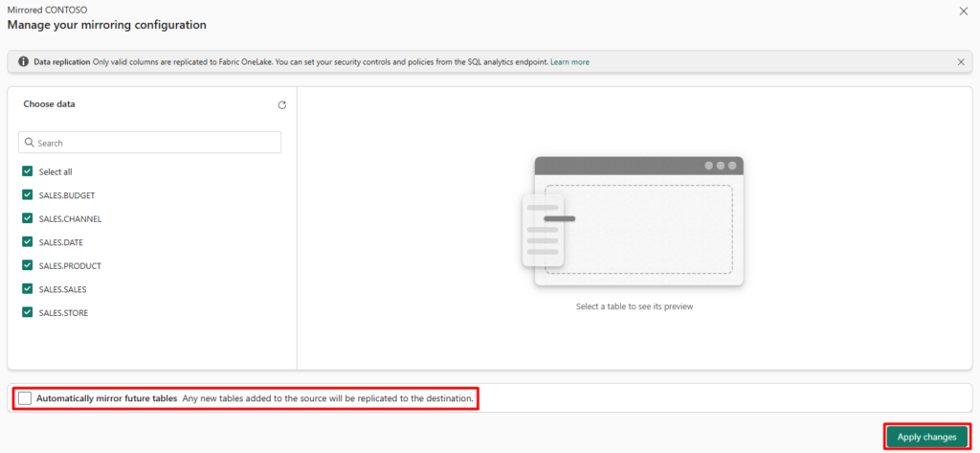Close the mirroring configuration dialog
The image size is (980, 453).
pyautogui.click(x=963, y=11)
